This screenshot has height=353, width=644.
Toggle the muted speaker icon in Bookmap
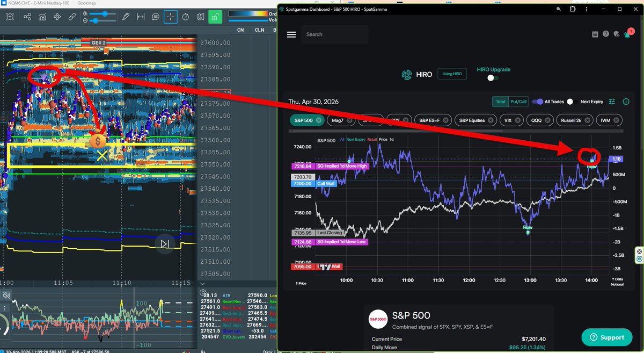pyautogui.click(x=6, y=295)
